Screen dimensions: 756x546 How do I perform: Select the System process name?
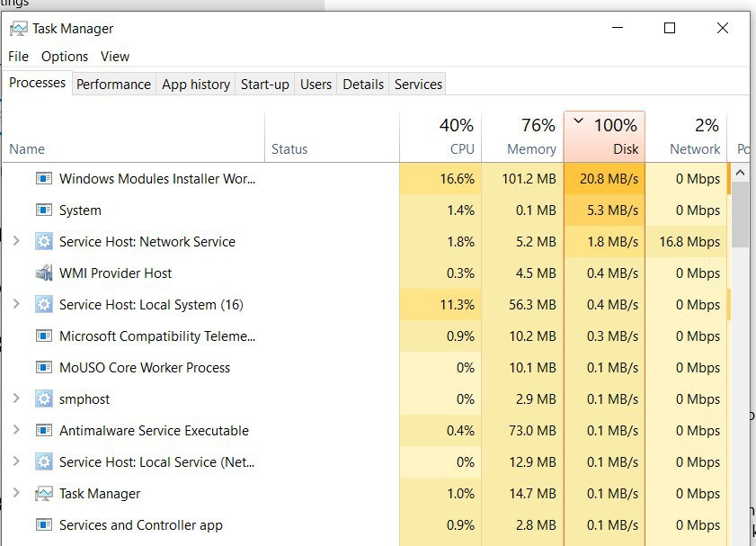point(80,210)
